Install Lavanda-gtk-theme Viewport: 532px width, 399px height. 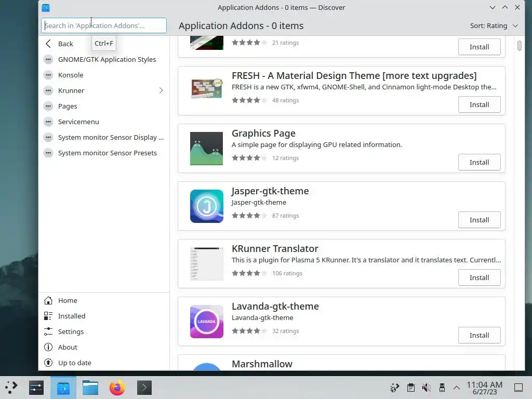click(x=479, y=335)
